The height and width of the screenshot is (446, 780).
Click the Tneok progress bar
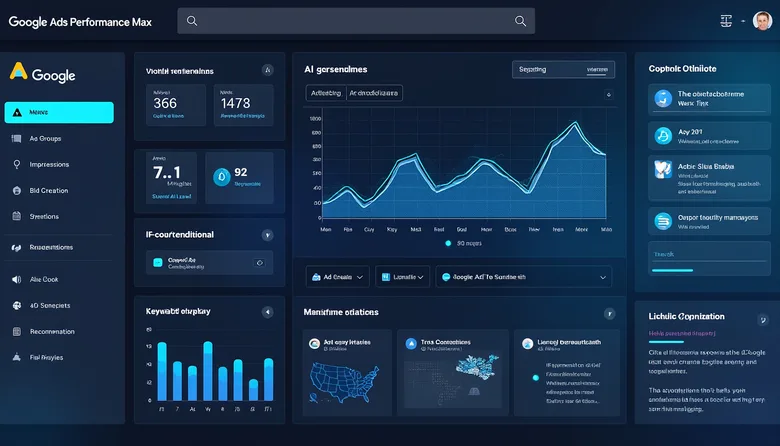click(x=673, y=270)
